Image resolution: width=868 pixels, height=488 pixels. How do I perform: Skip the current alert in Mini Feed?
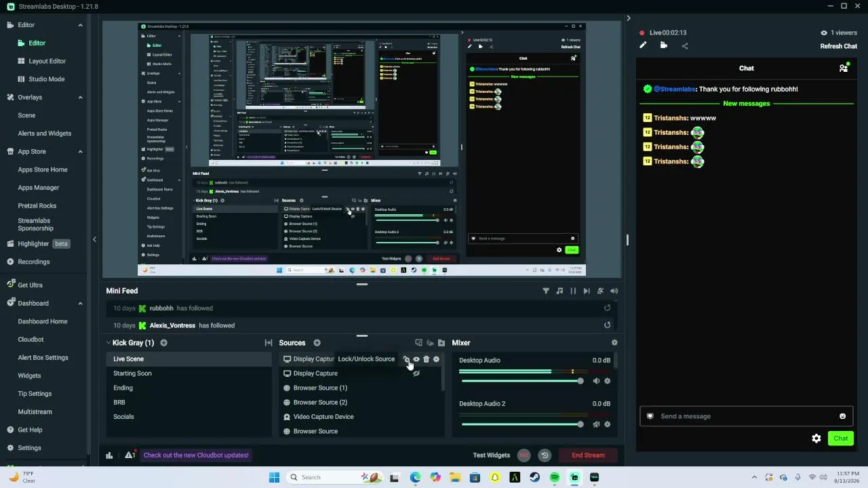point(587,291)
